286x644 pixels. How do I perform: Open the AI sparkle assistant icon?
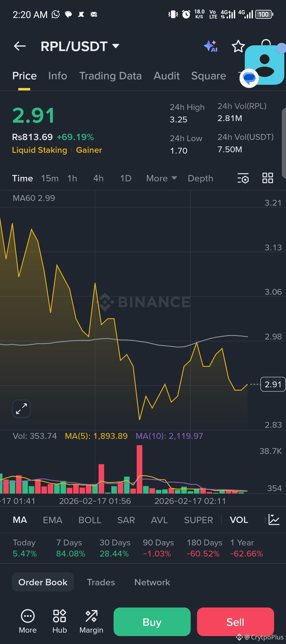211,46
